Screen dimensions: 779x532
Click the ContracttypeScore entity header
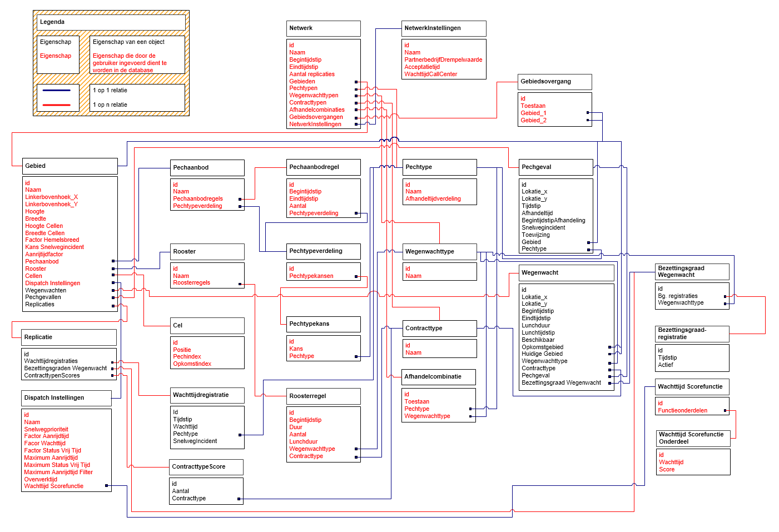[206, 467]
